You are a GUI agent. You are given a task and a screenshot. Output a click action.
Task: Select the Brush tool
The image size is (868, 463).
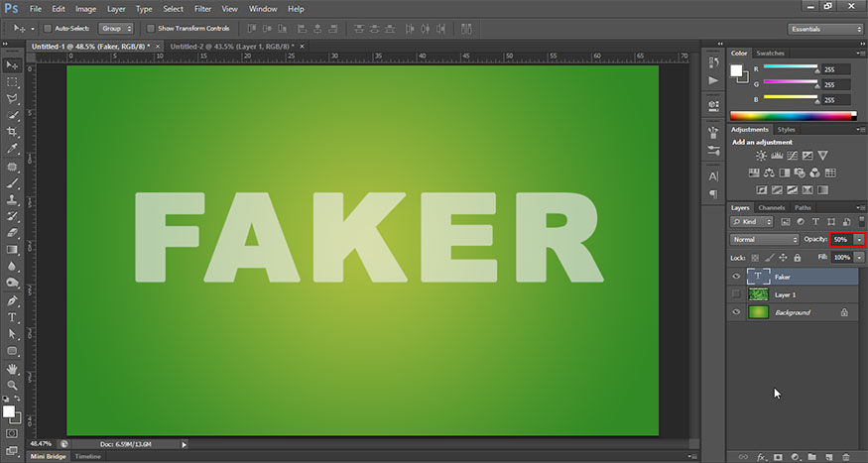tap(12, 183)
